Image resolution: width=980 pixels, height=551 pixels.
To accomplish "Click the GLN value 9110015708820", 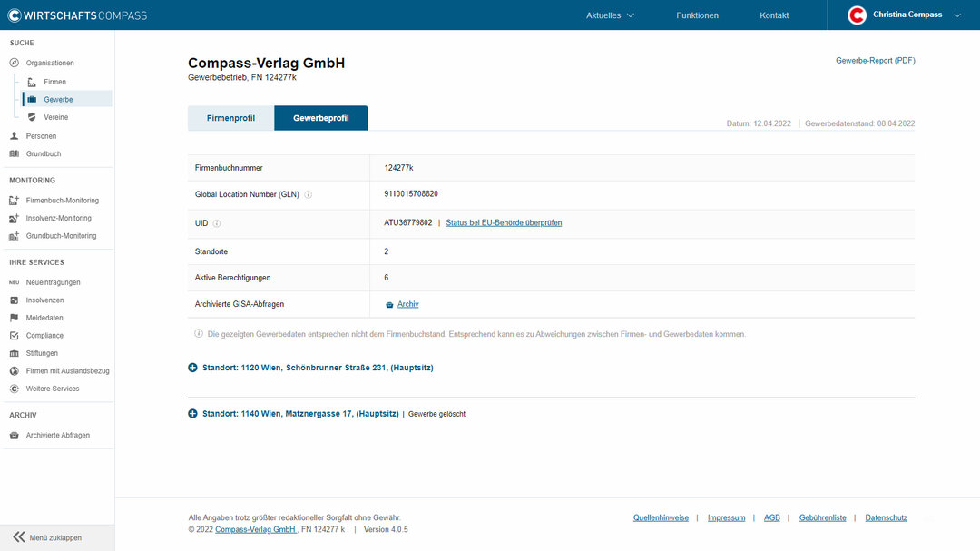I will pos(411,194).
